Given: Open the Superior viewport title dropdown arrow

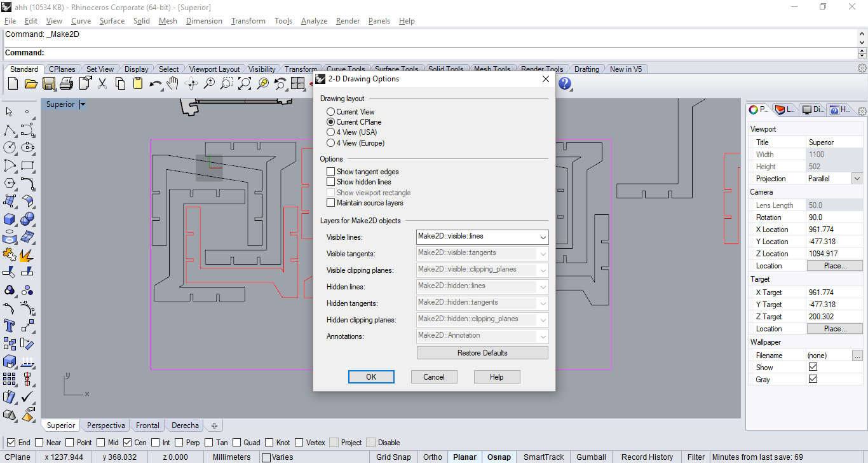Looking at the screenshot, I should (83, 104).
